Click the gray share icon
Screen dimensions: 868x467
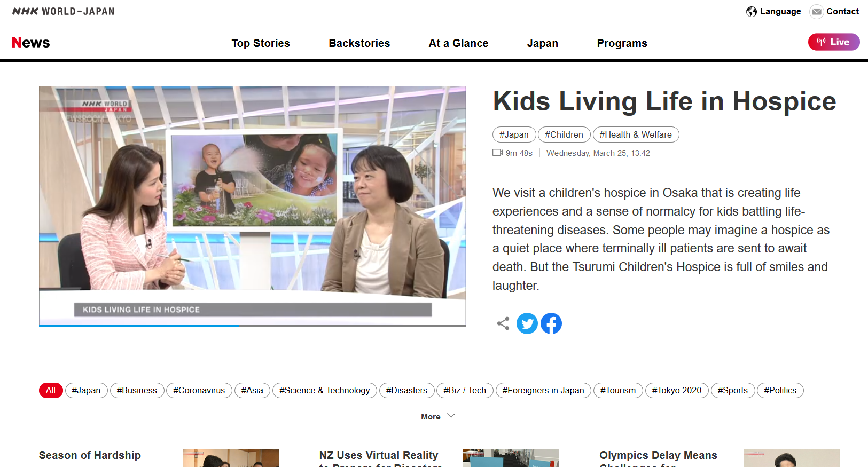[x=503, y=323]
